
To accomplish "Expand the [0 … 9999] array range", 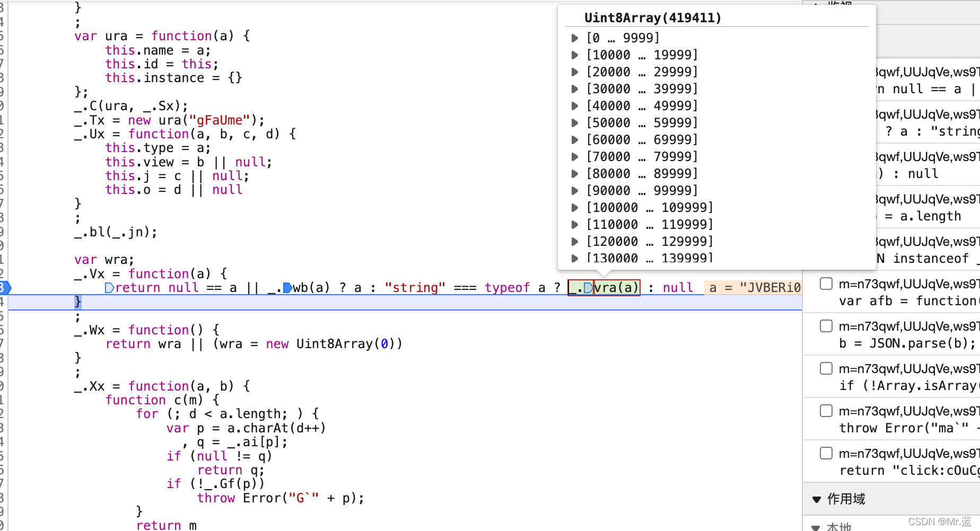I will [575, 38].
